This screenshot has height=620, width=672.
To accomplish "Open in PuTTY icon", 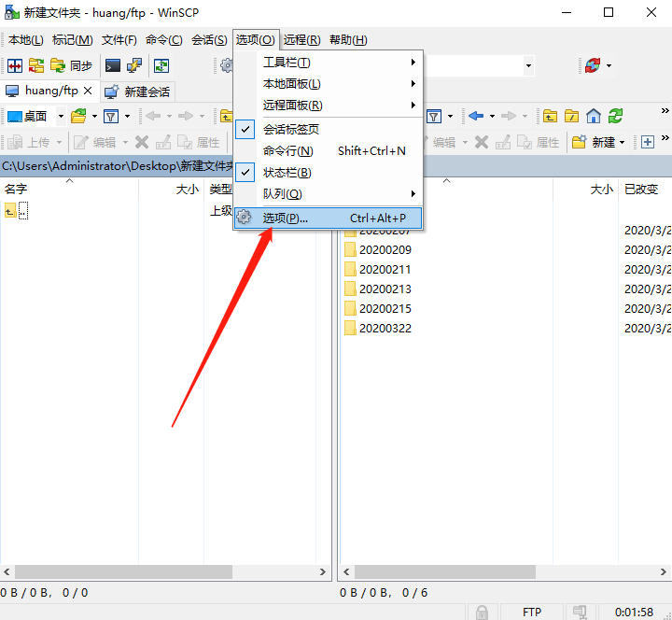I will [134, 65].
